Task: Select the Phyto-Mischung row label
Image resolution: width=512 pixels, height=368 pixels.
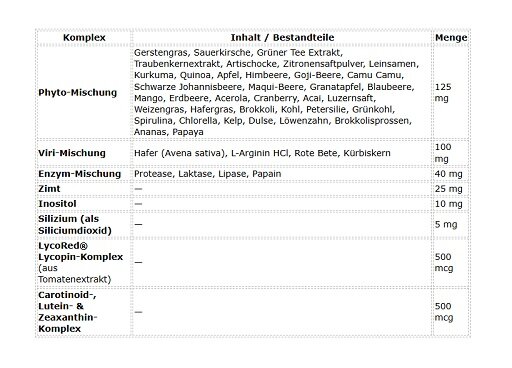Action: [77, 92]
